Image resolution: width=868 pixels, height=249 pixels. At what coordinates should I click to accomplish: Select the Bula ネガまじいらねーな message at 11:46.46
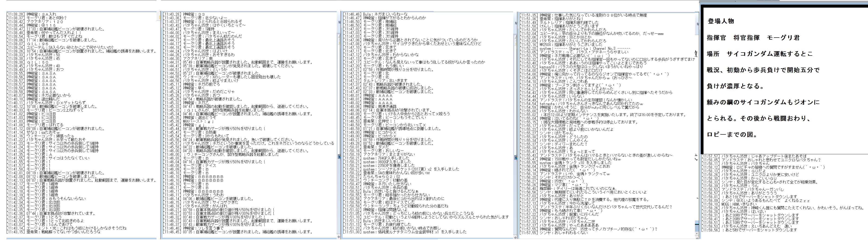point(376,14)
